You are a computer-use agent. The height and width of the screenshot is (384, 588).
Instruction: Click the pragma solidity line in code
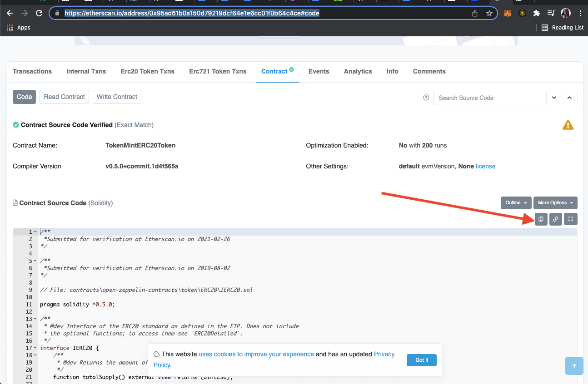(77, 305)
